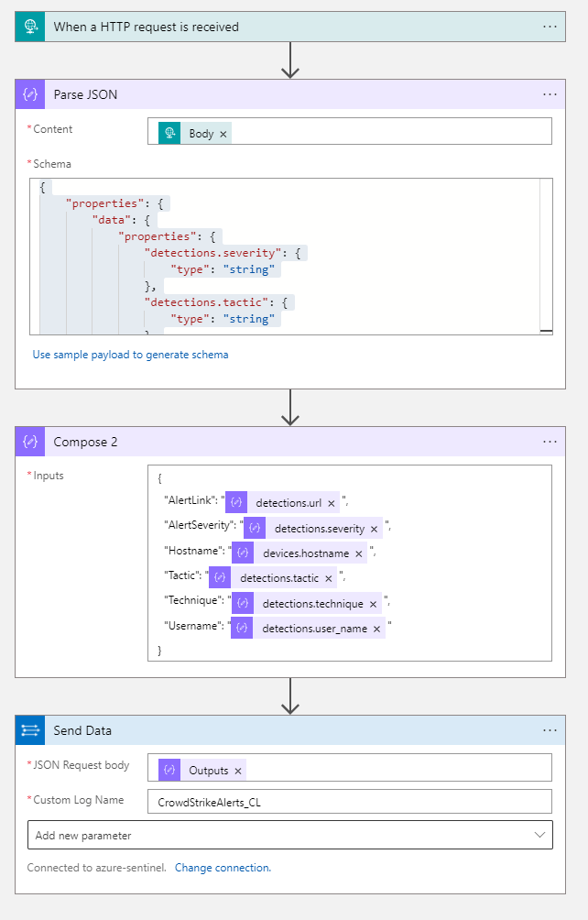Click the Parse JSON action icon

(30, 94)
